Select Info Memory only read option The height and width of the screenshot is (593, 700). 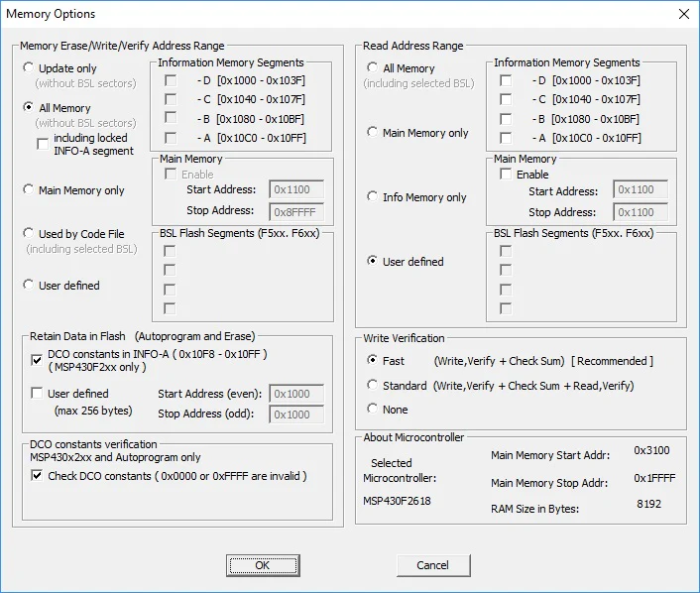[x=373, y=197]
